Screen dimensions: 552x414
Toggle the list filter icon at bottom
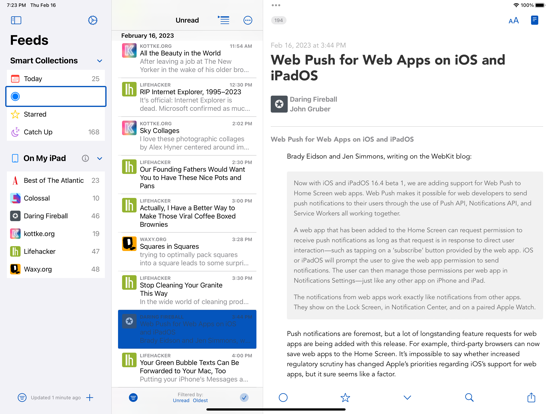click(133, 397)
